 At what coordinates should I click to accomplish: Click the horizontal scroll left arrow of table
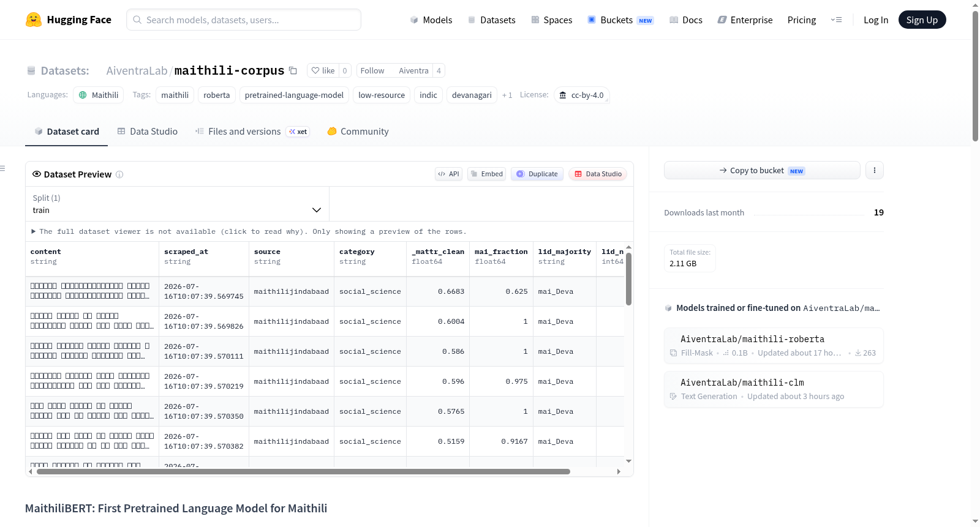31,471
